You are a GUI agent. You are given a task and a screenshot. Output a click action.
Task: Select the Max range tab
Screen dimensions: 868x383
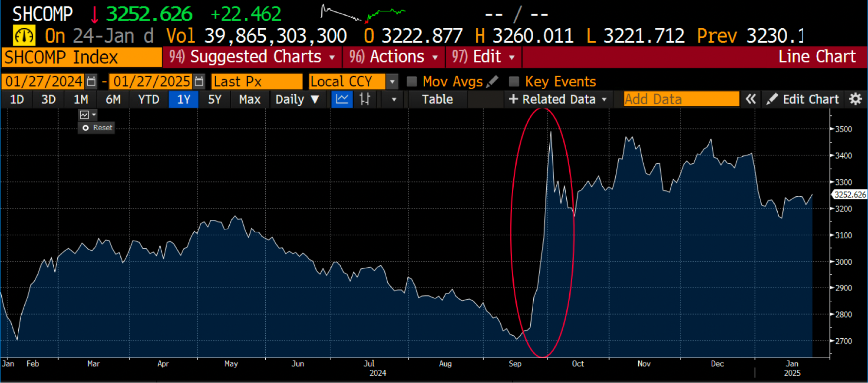[x=250, y=99]
